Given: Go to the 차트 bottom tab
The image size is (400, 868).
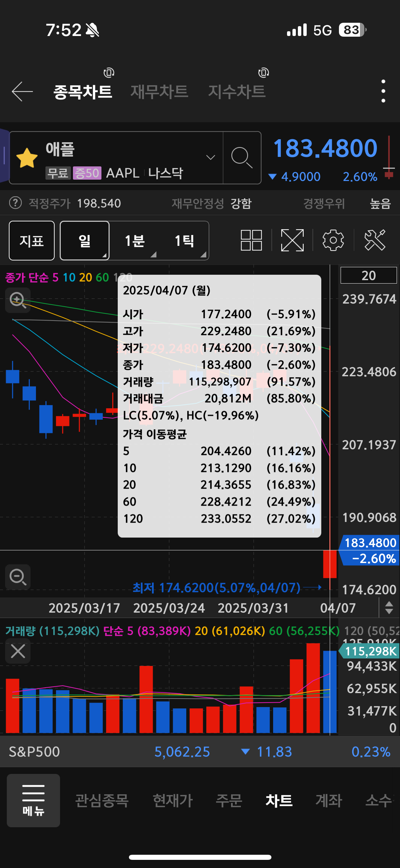Looking at the screenshot, I should (x=279, y=800).
